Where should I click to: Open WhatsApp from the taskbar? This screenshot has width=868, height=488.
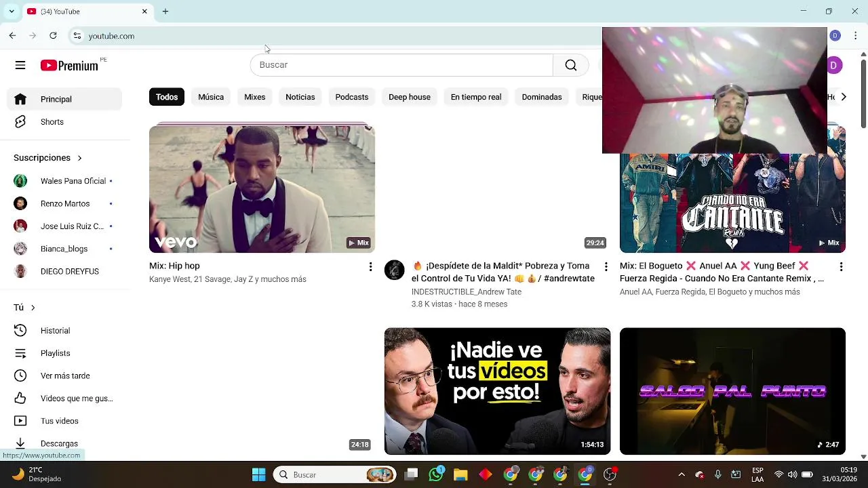coord(436,474)
